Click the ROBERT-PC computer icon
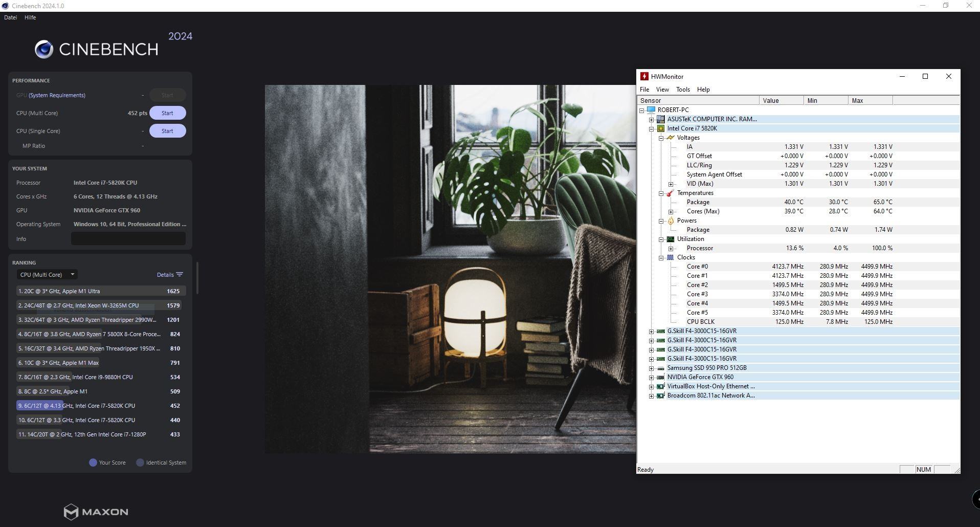This screenshot has width=980, height=527. click(651, 110)
